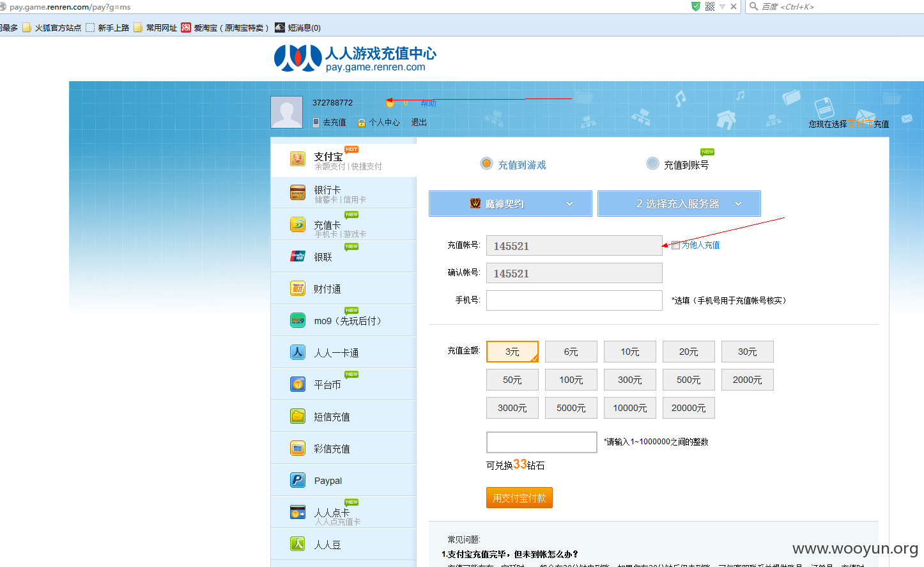Select the 50元 amount option

tap(512, 380)
